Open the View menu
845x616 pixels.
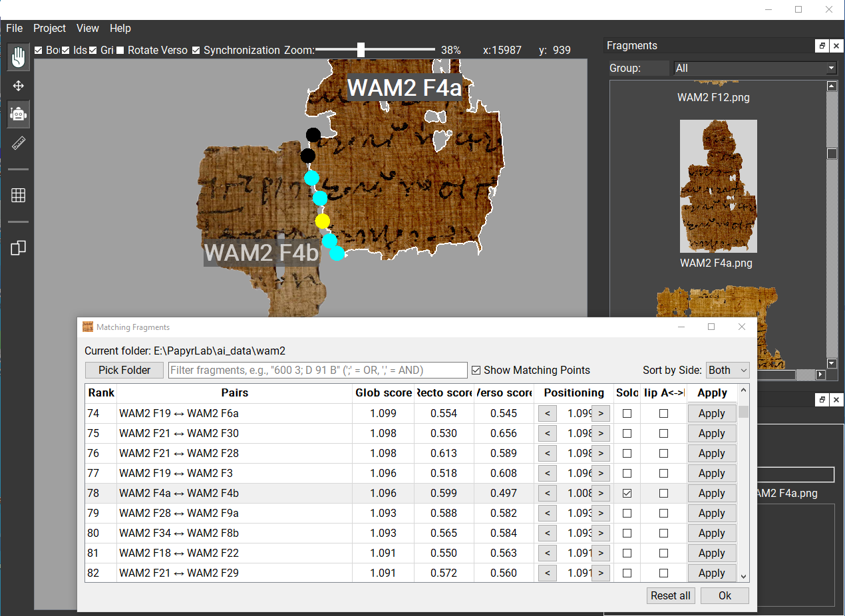tap(87, 28)
